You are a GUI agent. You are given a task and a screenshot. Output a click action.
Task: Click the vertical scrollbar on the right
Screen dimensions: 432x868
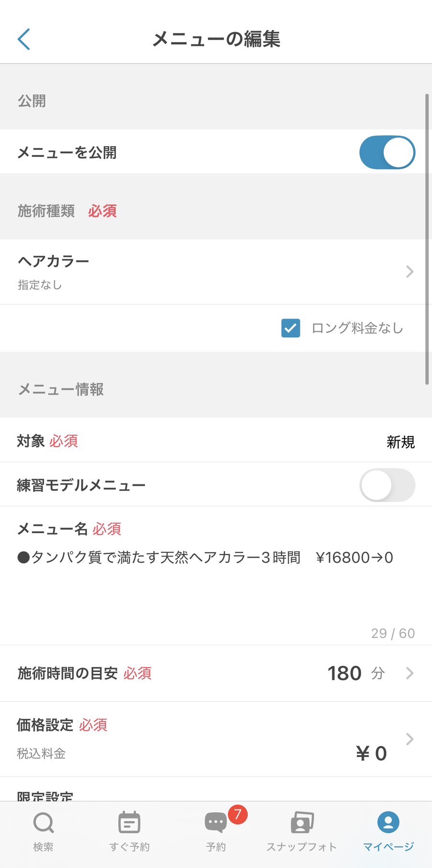click(427, 240)
